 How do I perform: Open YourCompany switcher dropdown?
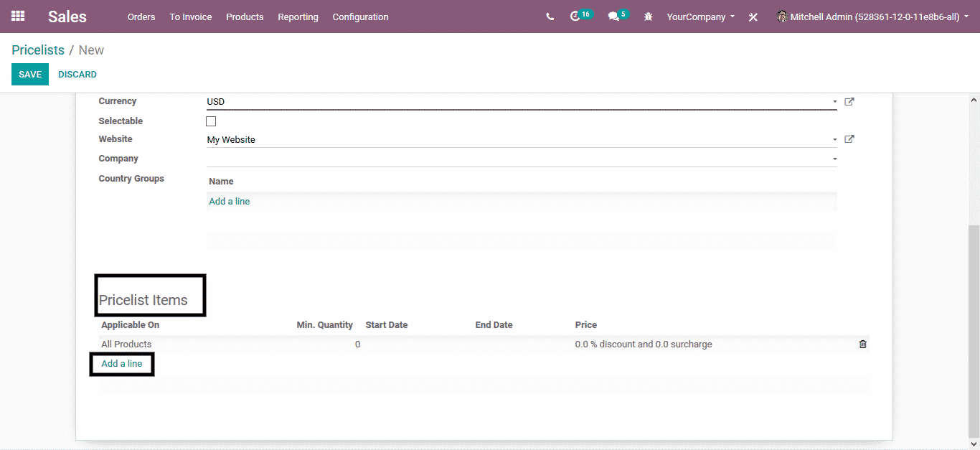(700, 17)
